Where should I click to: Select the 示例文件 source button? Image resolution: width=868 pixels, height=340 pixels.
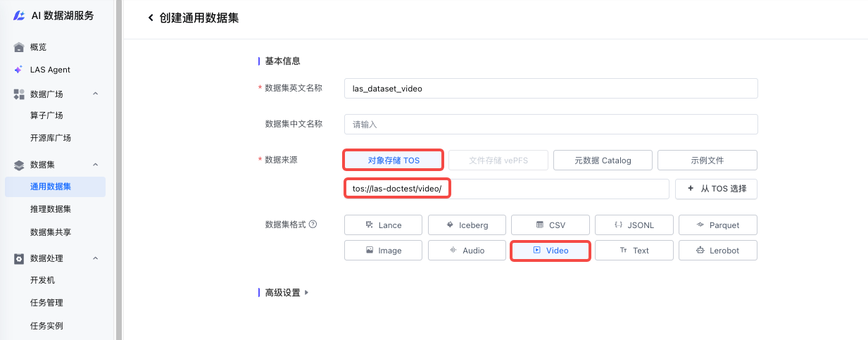(x=707, y=160)
